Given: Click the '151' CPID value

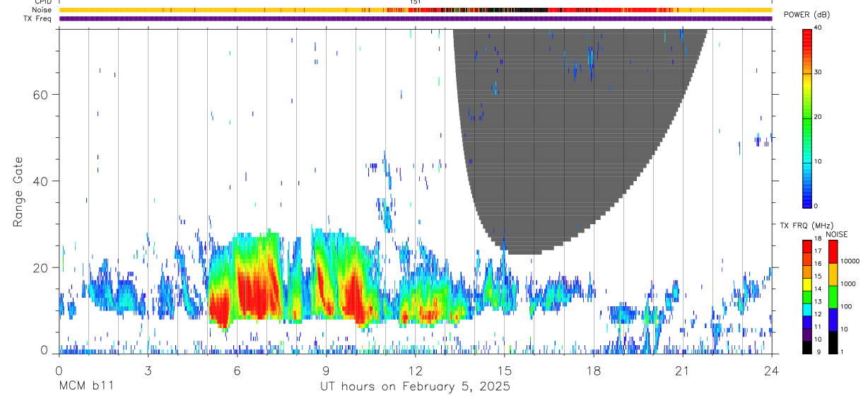Looking at the screenshot, I should coord(416,2).
